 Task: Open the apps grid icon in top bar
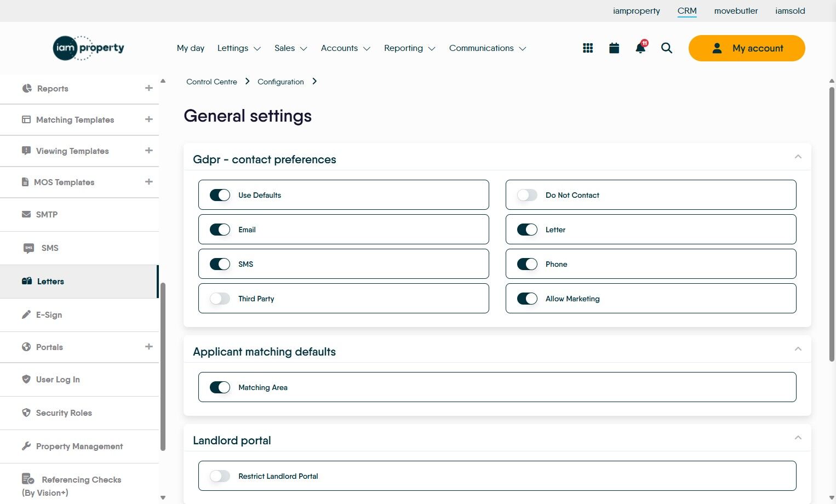[587, 48]
